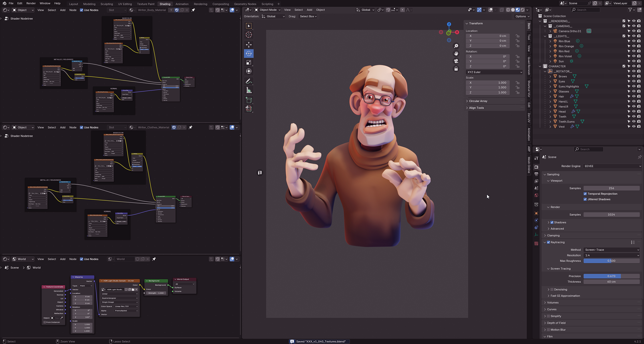The width and height of the screenshot is (644, 344).
Task: Expand the Align Tools panel
Action: (x=476, y=108)
